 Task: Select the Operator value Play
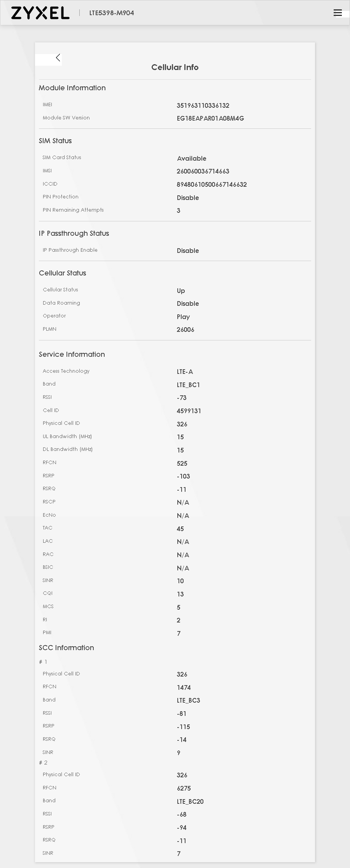pyautogui.click(x=183, y=317)
